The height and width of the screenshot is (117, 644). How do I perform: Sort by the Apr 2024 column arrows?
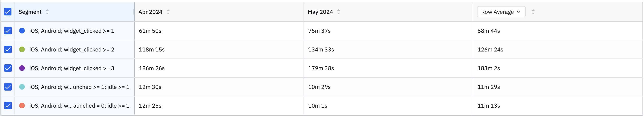(x=168, y=12)
